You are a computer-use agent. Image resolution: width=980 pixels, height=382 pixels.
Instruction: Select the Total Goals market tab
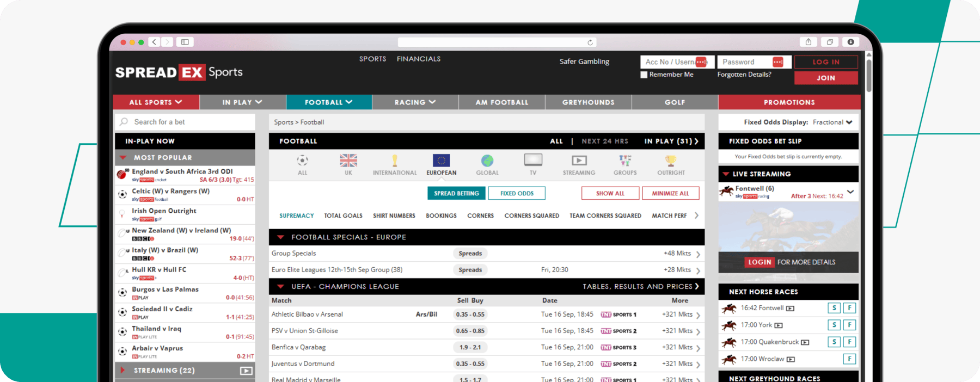[x=344, y=216]
